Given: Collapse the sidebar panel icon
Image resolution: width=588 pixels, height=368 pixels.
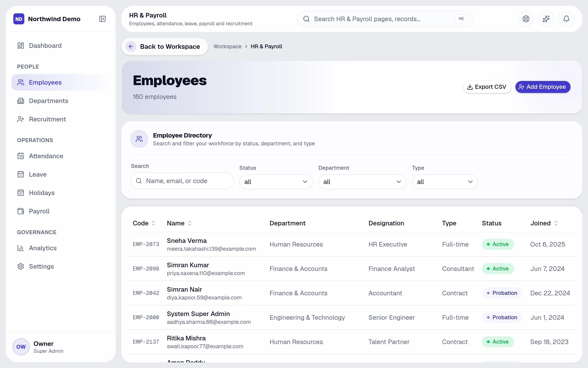Looking at the screenshot, I should pyautogui.click(x=102, y=19).
